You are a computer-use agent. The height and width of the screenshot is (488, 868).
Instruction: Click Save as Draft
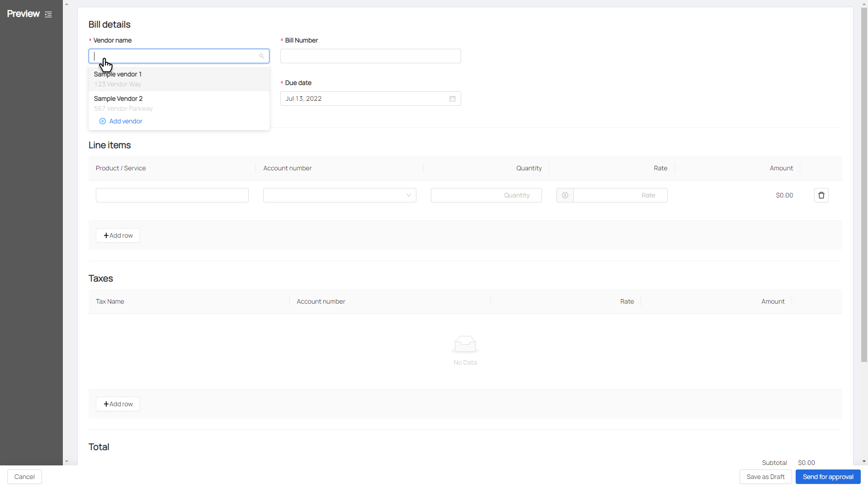[765, 477]
